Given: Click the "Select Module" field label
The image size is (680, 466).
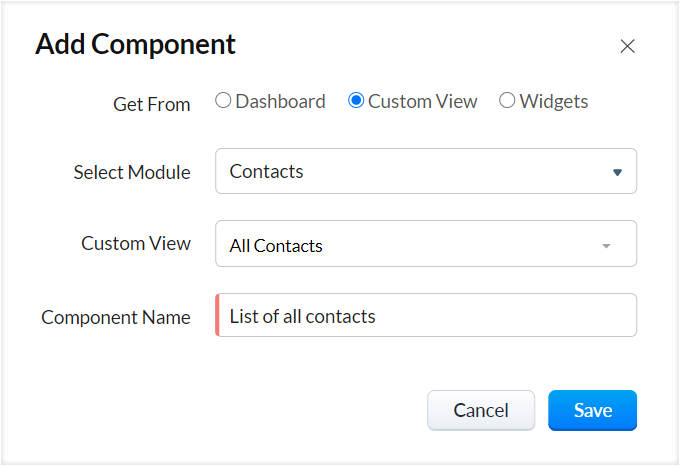Looking at the screenshot, I should pos(132,172).
